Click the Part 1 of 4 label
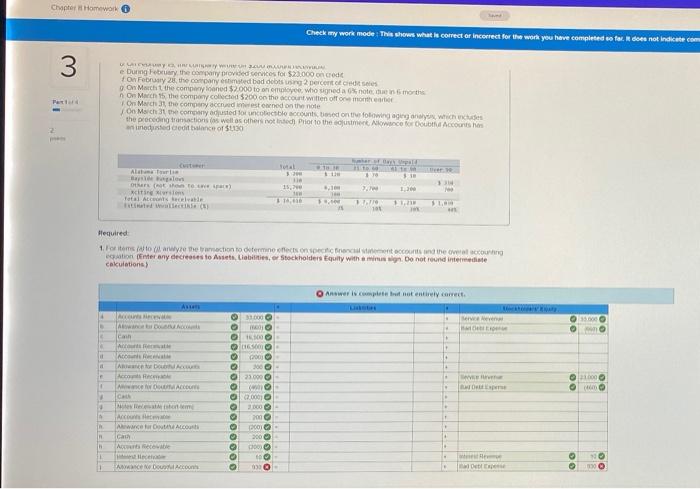 [65, 102]
